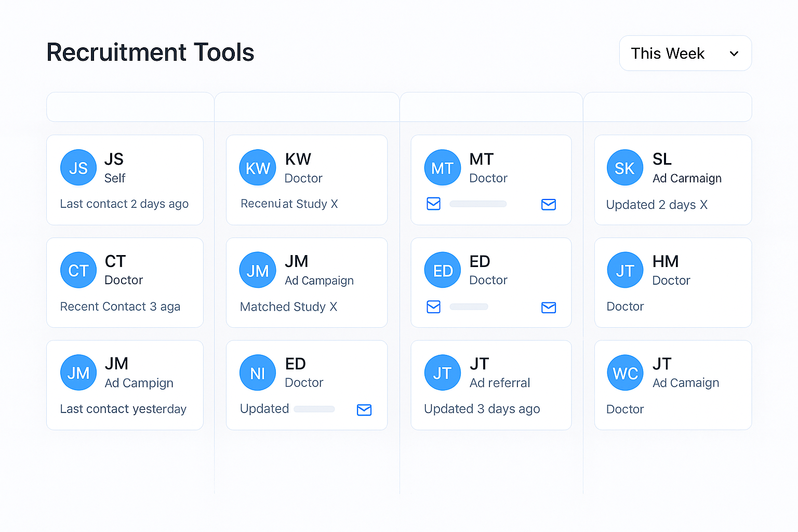Select the 'Updated 3 days ago' text
Screen dimensions: 798x532
coord(482,409)
